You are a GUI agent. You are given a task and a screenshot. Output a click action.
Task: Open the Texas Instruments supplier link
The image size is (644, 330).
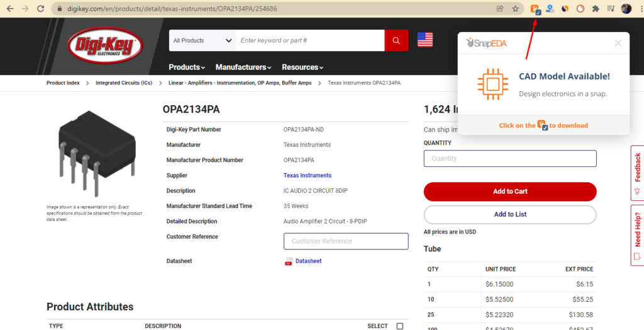pos(307,175)
